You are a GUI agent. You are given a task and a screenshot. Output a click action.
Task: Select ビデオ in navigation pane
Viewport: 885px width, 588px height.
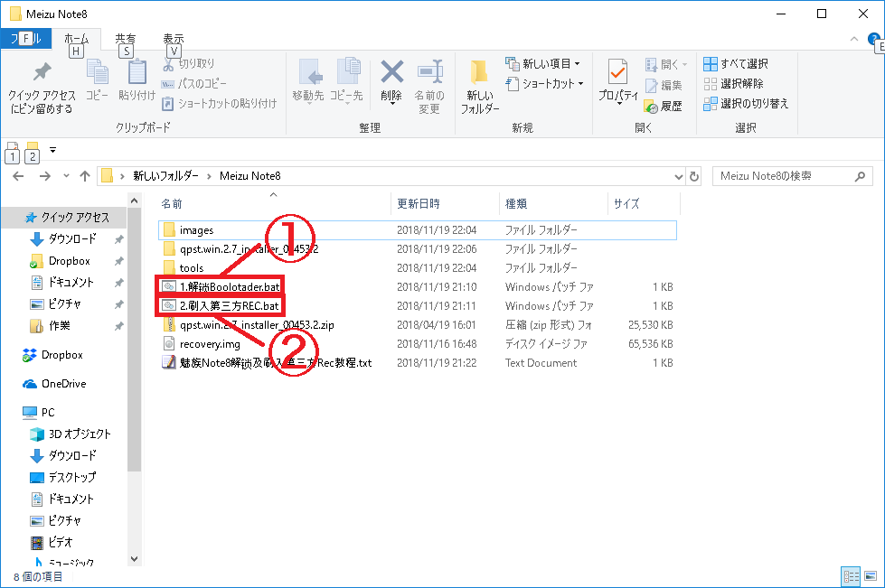(x=52, y=542)
